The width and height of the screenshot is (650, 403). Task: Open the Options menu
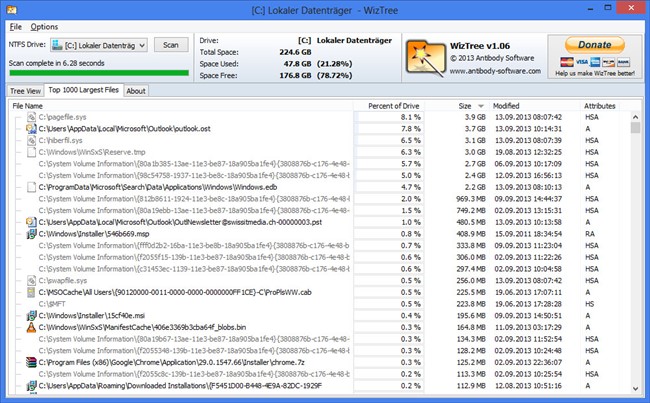click(x=44, y=27)
